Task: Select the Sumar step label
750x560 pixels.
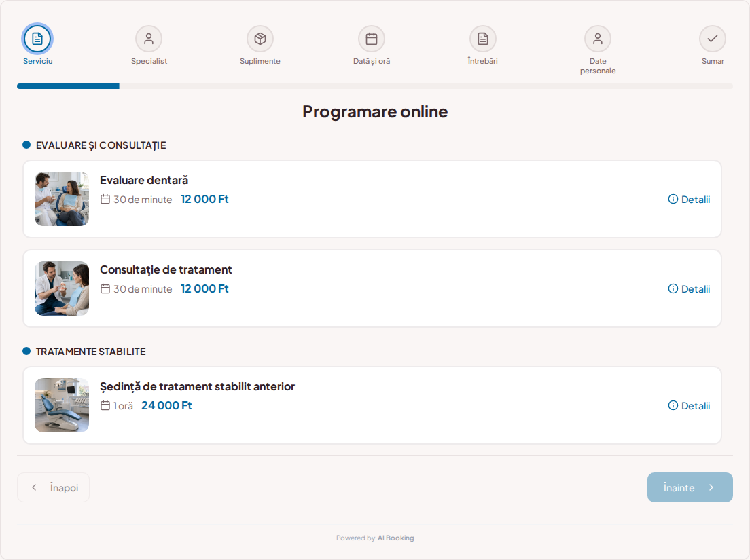Action: [713, 61]
